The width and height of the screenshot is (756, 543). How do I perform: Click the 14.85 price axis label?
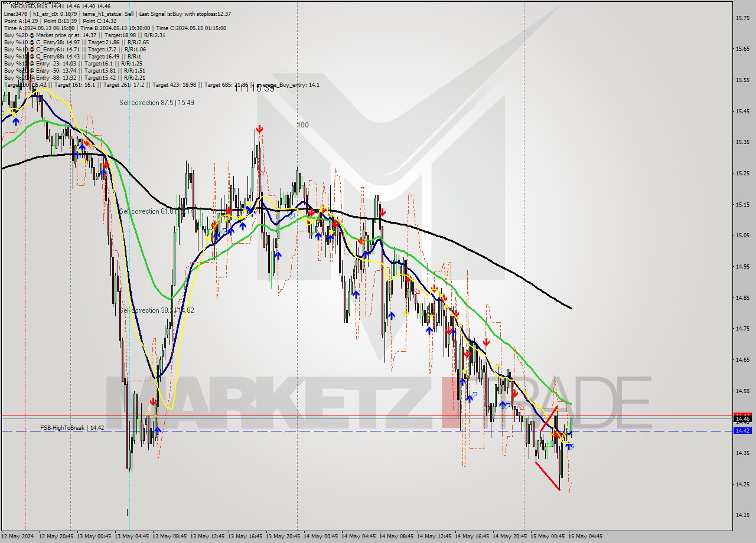tap(742, 297)
